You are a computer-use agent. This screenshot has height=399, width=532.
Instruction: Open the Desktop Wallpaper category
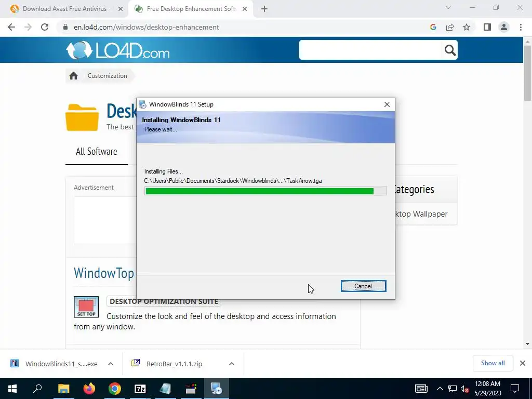pos(421,214)
